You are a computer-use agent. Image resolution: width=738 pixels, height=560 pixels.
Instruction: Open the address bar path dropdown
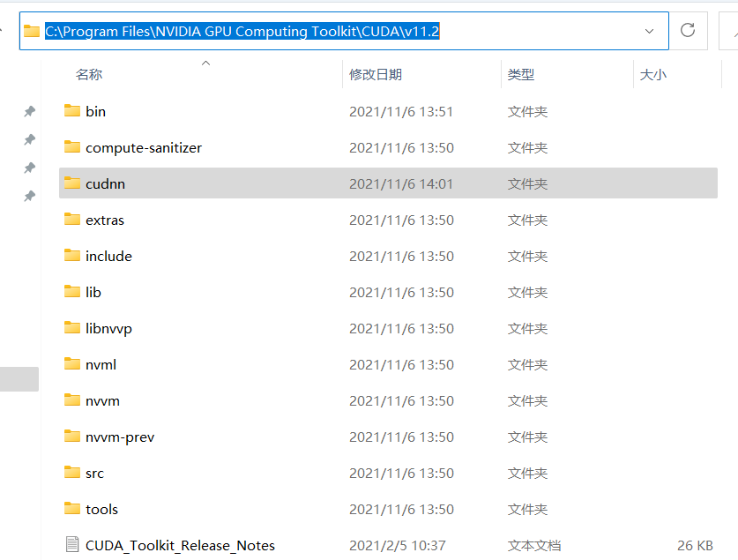649,30
